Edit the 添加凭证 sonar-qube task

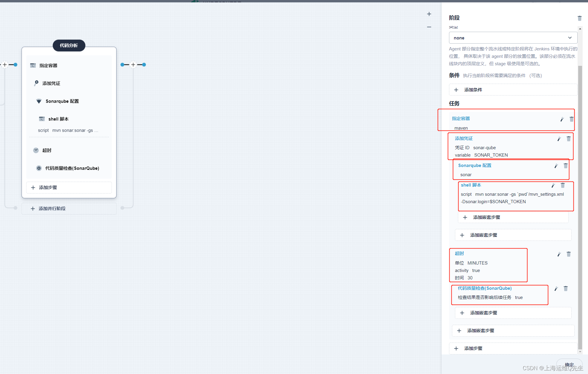pos(559,139)
